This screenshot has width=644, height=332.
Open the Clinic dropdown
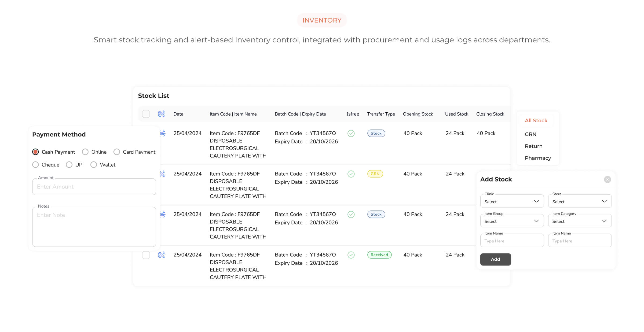click(x=512, y=201)
